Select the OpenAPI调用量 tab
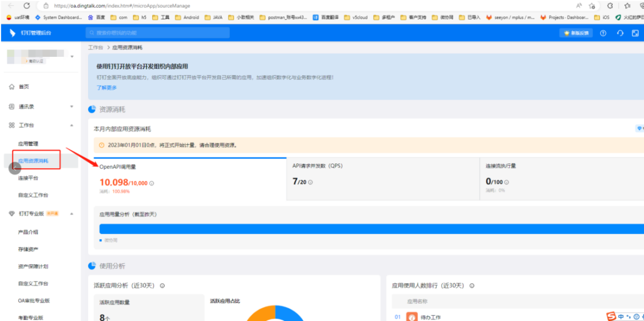 tap(190, 178)
